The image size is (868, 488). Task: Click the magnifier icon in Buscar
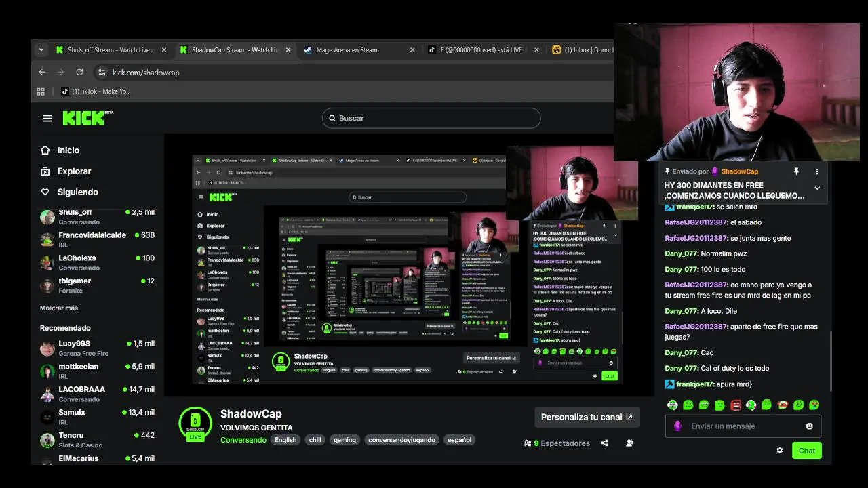click(x=332, y=118)
